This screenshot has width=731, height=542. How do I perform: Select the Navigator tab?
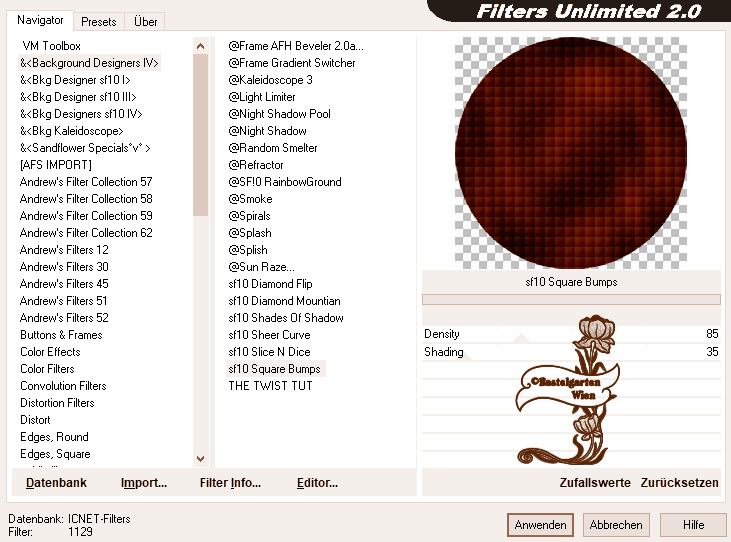40,20
